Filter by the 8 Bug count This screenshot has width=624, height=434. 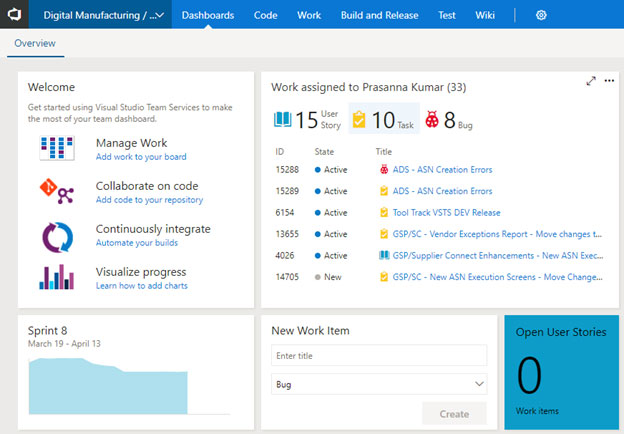pyautogui.click(x=449, y=119)
